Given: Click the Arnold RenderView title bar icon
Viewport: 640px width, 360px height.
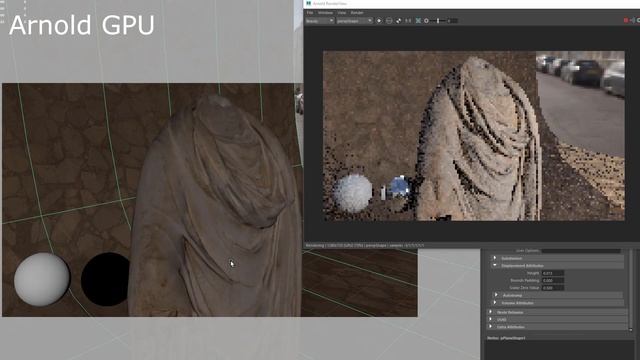Looking at the screenshot, I should click(308, 3).
